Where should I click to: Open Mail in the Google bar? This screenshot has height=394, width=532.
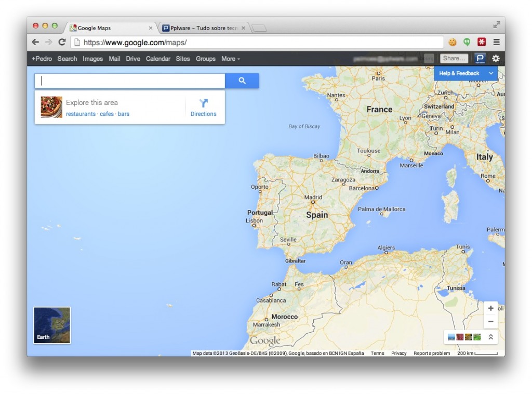(x=114, y=59)
